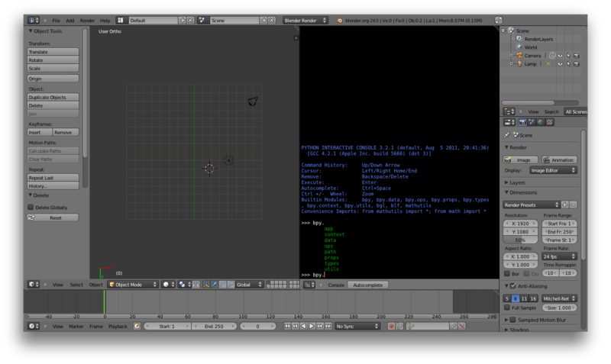
Task: Toggle the 3D manipulator axes icon
Action: (x=206, y=285)
